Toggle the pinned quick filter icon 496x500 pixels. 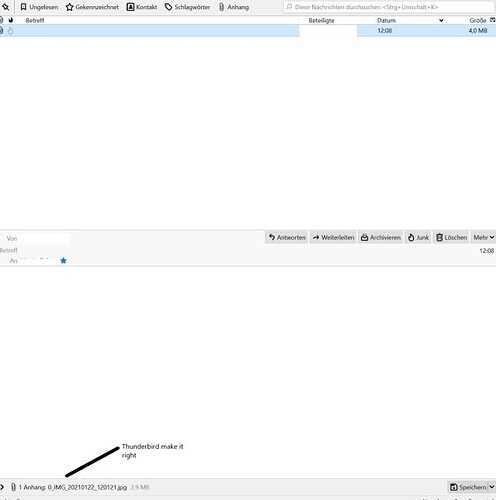[x=6, y=7]
